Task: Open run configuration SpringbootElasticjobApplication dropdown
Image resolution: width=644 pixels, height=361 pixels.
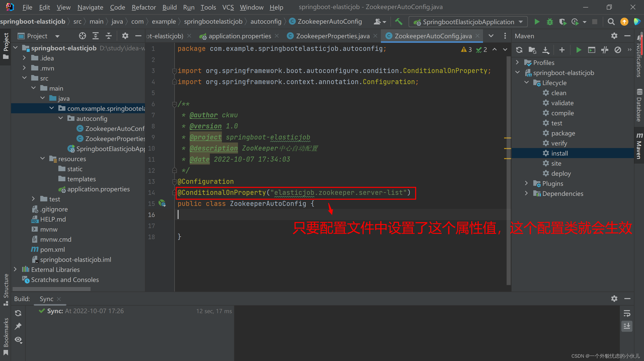Action: pyautogui.click(x=468, y=22)
